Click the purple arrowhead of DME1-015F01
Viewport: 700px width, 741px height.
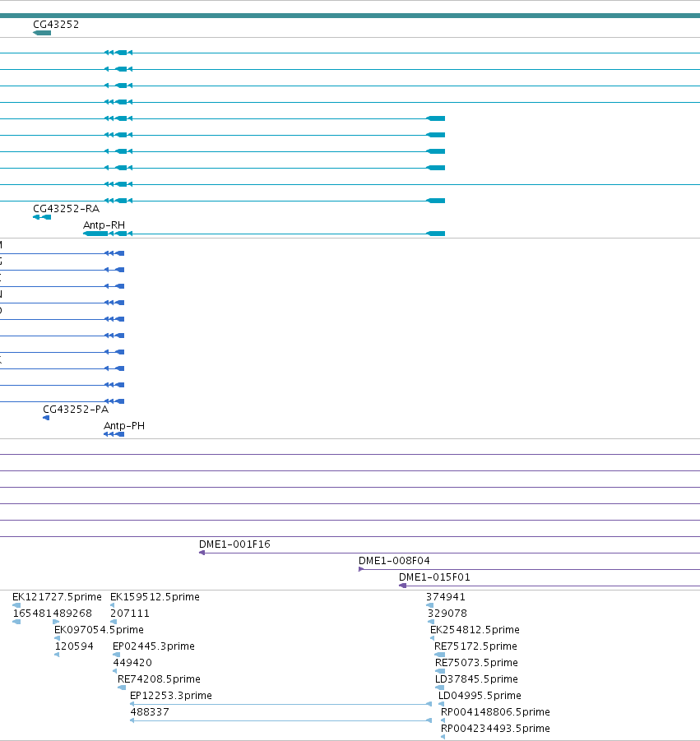pyautogui.click(x=403, y=586)
